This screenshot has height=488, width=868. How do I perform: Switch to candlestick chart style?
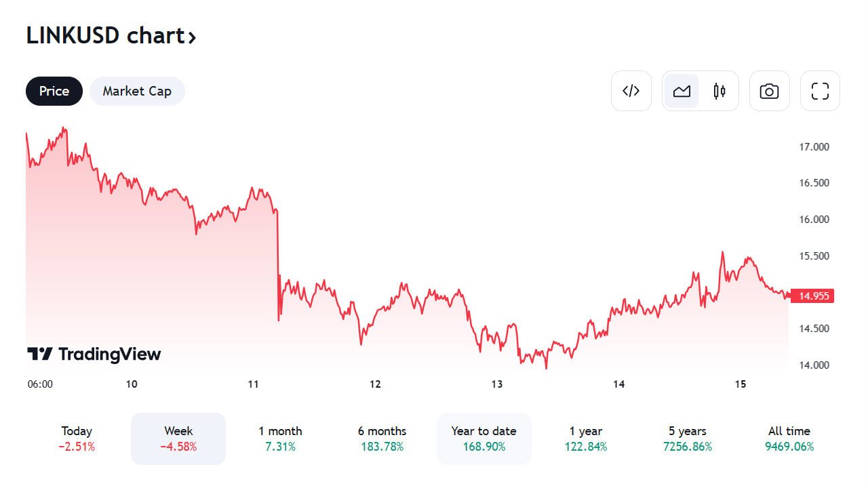click(719, 91)
